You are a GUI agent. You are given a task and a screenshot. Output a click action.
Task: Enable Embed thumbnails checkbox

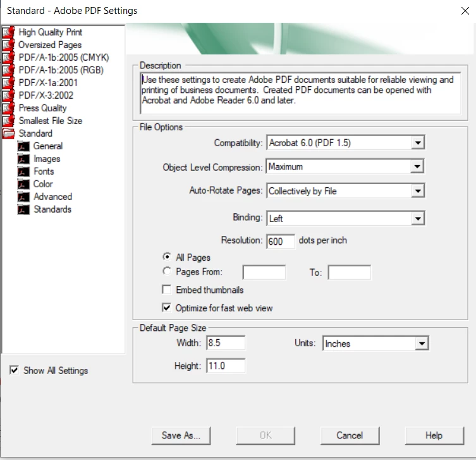click(167, 290)
